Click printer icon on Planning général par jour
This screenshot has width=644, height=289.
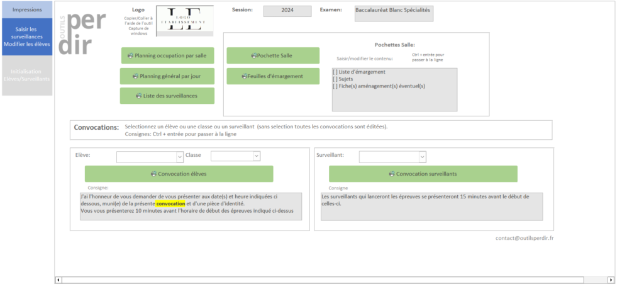point(135,76)
